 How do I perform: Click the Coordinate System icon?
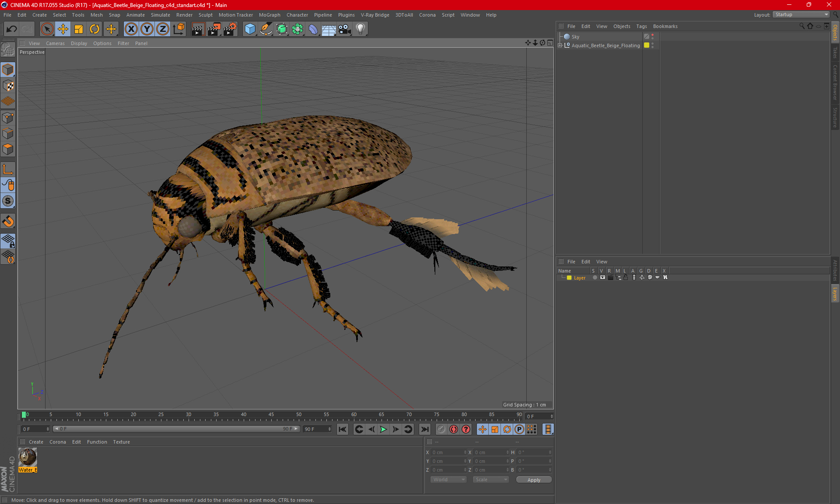tap(178, 29)
